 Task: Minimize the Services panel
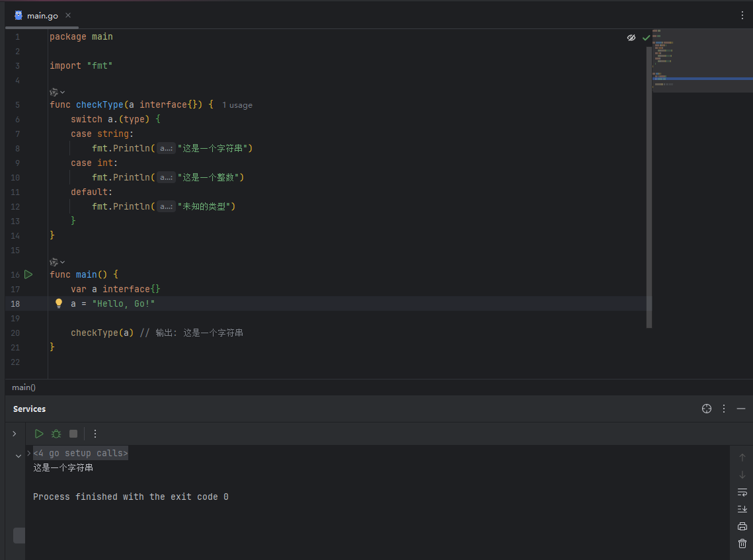coord(741,409)
